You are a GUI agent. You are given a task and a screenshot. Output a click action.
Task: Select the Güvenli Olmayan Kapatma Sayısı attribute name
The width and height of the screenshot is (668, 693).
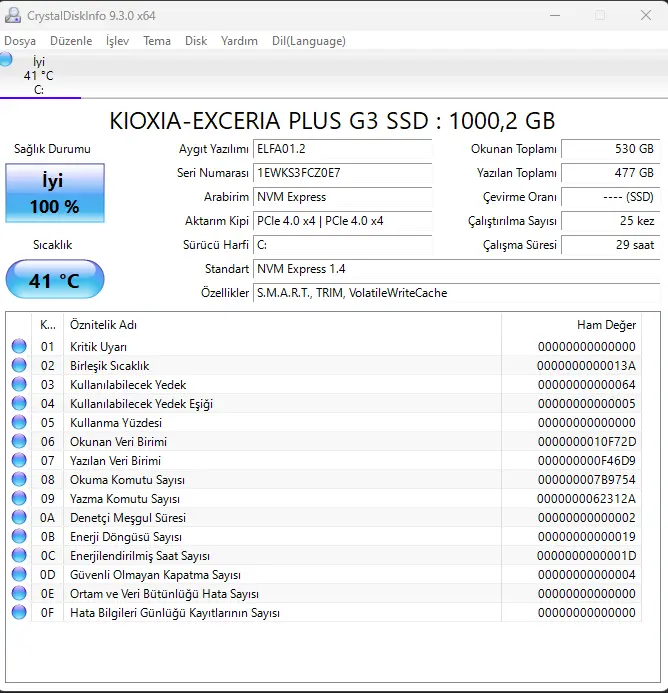(155, 575)
